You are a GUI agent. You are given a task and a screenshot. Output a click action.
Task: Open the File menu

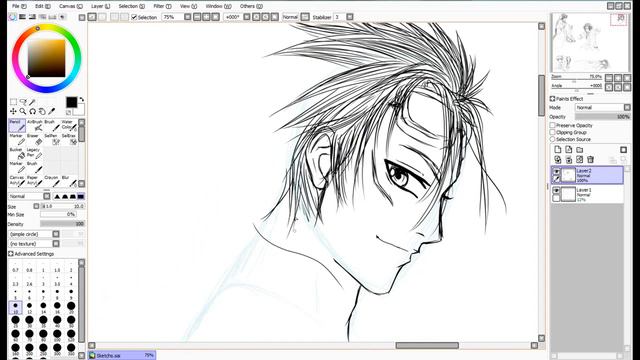point(19,6)
